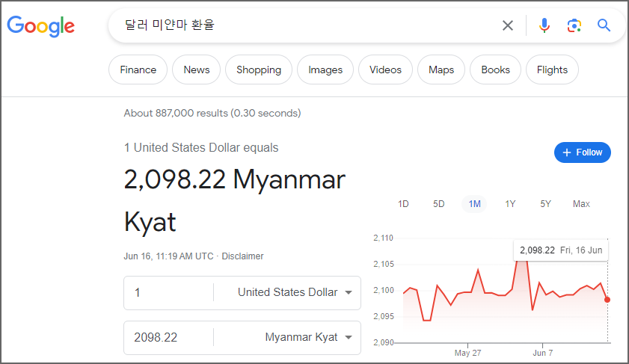This screenshot has height=364, width=629.
Task: Click the 2,110 y-axis label
Action: click(383, 238)
